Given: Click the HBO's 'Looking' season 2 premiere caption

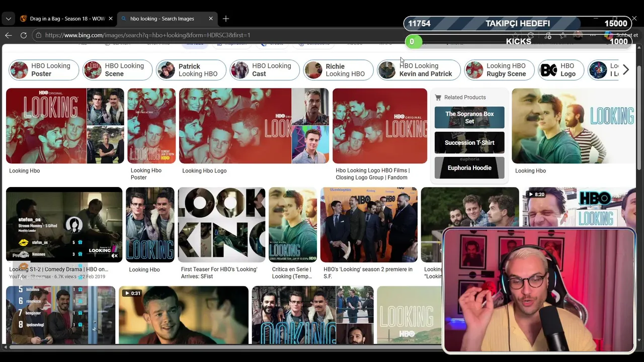Looking at the screenshot, I should (368, 273).
